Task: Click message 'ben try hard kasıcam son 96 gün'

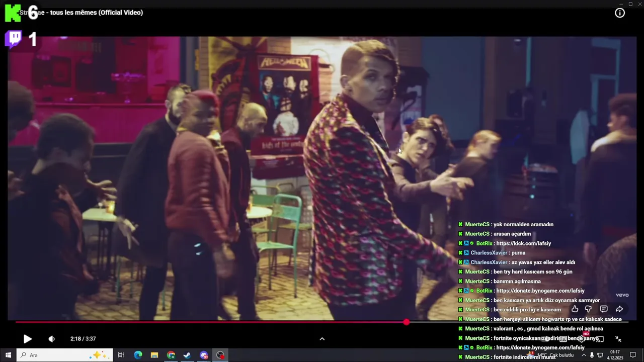Action: [533, 272]
